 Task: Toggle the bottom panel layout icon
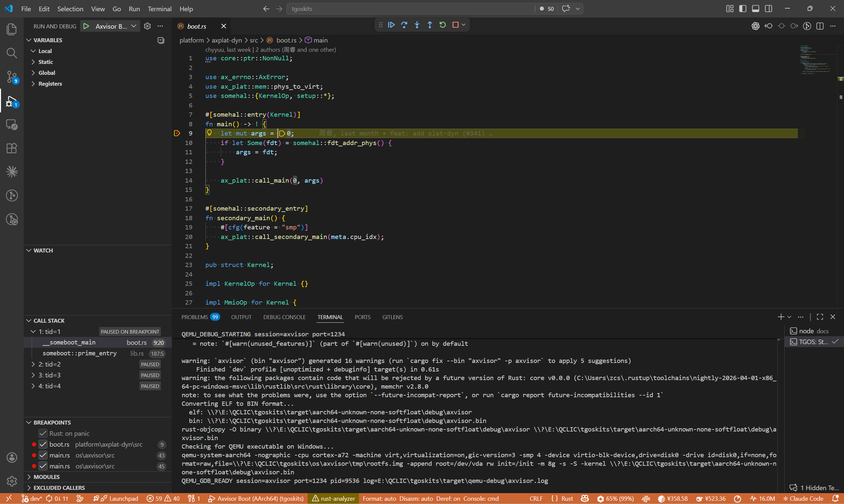(756, 9)
